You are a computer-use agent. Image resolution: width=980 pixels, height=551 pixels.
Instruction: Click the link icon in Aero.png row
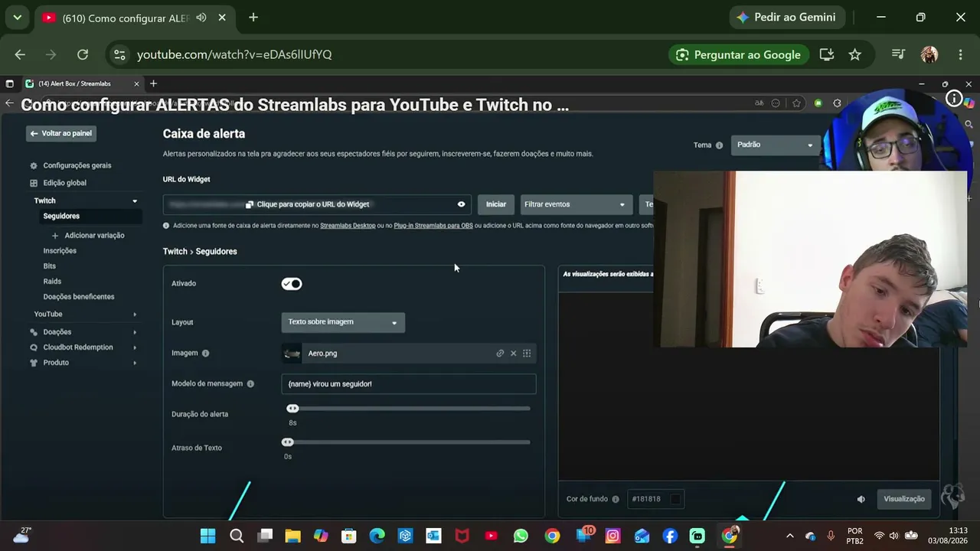(x=500, y=354)
